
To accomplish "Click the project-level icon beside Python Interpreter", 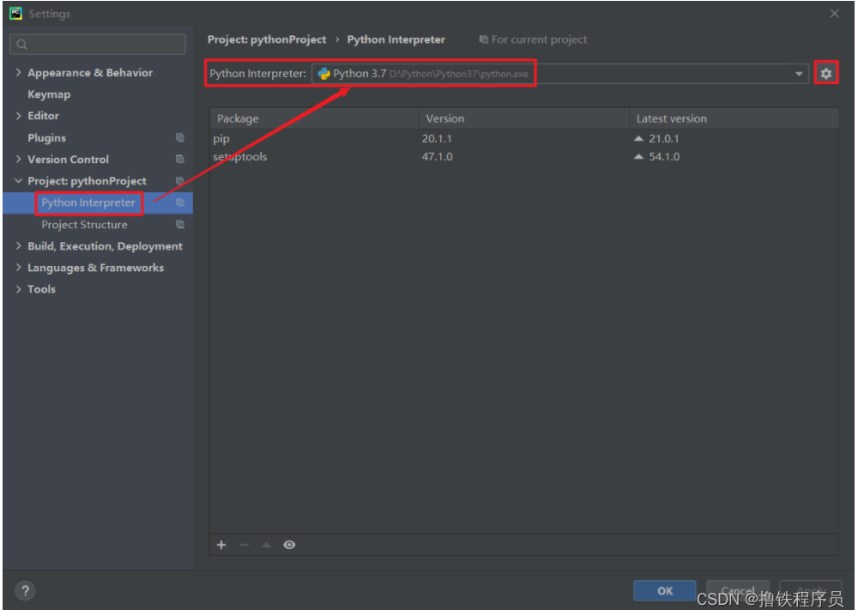I will 180,202.
